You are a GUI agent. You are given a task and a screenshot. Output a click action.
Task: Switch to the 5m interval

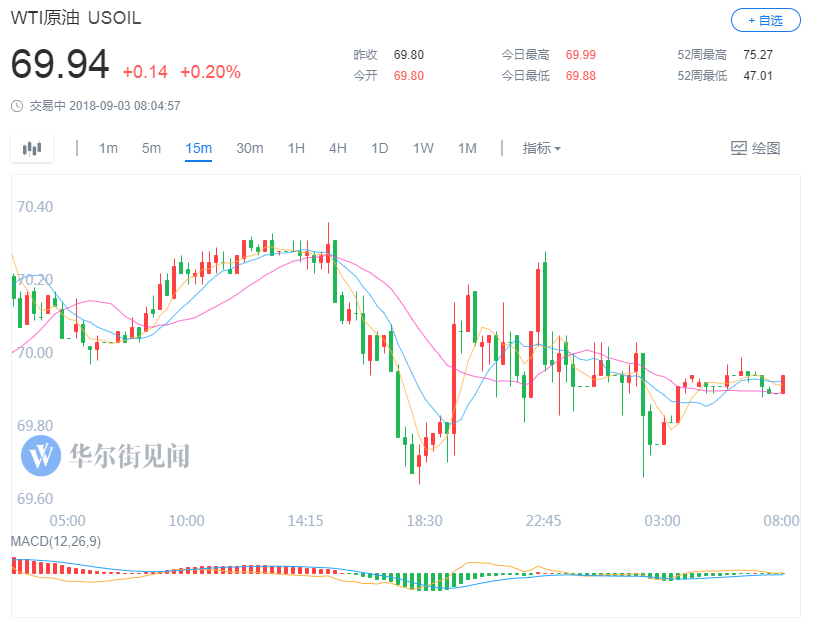click(151, 148)
